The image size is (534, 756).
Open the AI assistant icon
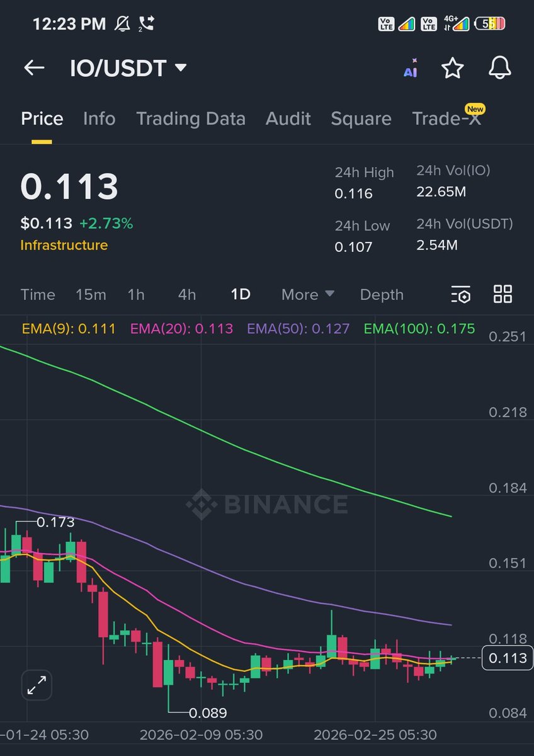[x=411, y=69]
